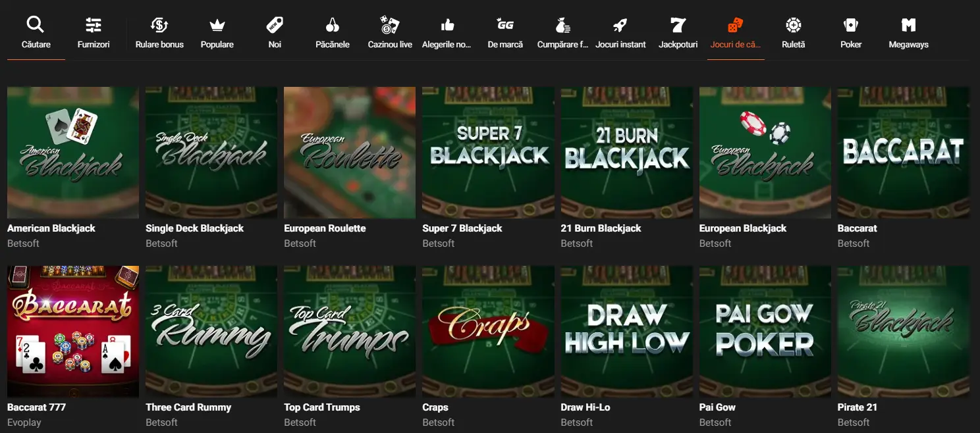Open the European Roulette game thumbnail

(x=350, y=153)
